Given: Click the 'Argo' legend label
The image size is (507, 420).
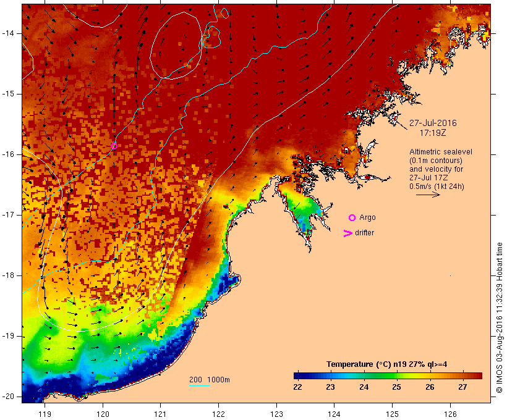Looking at the screenshot, I should [x=368, y=217].
